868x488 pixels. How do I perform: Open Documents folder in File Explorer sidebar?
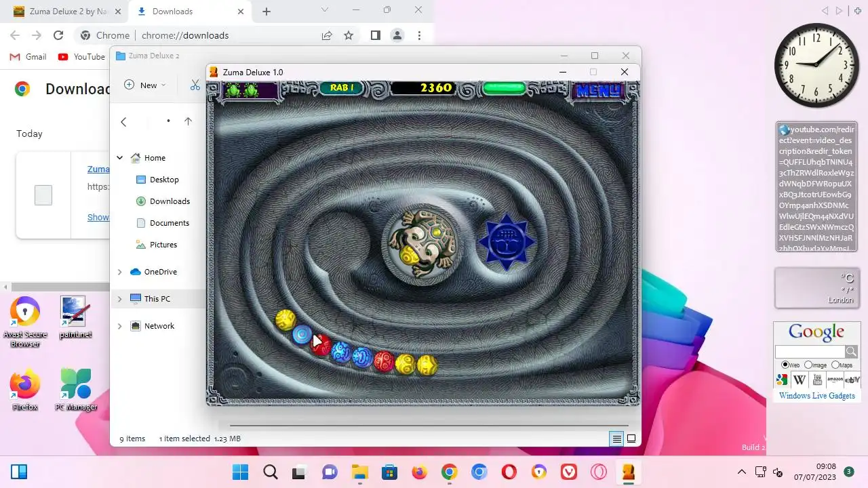170,223
